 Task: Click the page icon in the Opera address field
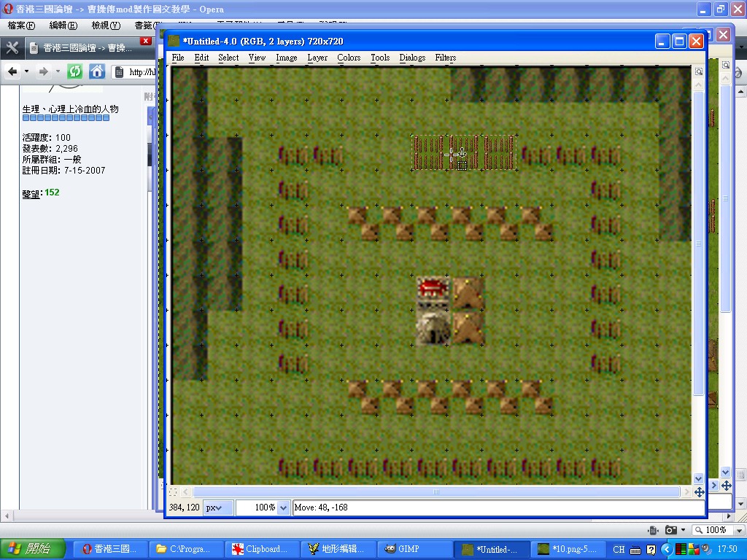120,72
